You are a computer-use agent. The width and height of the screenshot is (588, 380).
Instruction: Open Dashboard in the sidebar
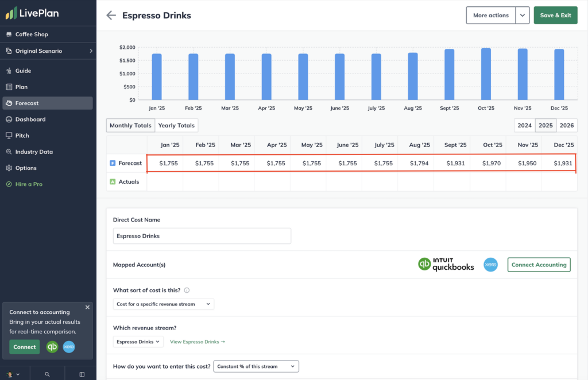(30, 119)
